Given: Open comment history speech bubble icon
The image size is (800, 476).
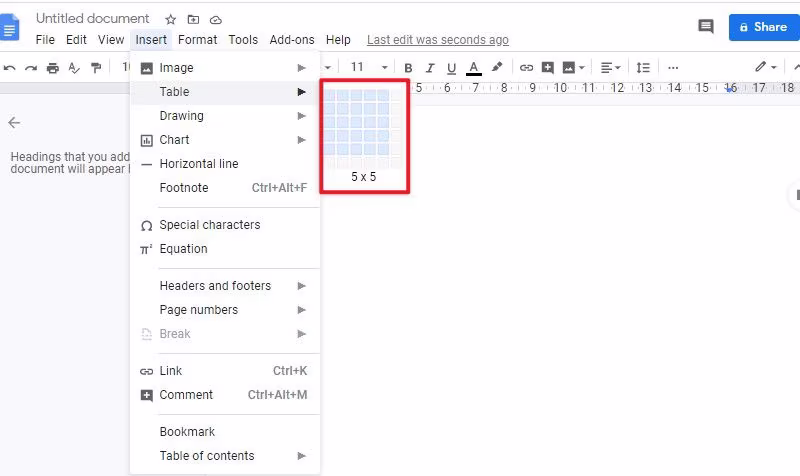Looking at the screenshot, I should coord(706,27).
